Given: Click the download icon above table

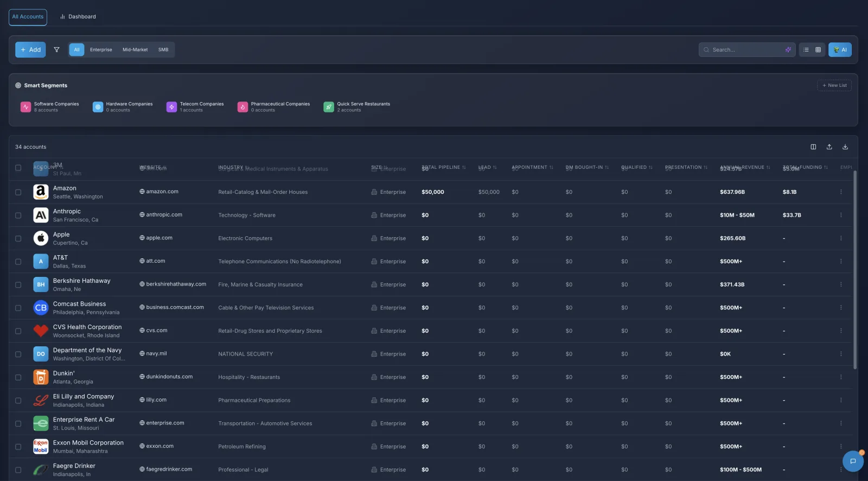Looking at the screenshot, I should tap(845, 147).
